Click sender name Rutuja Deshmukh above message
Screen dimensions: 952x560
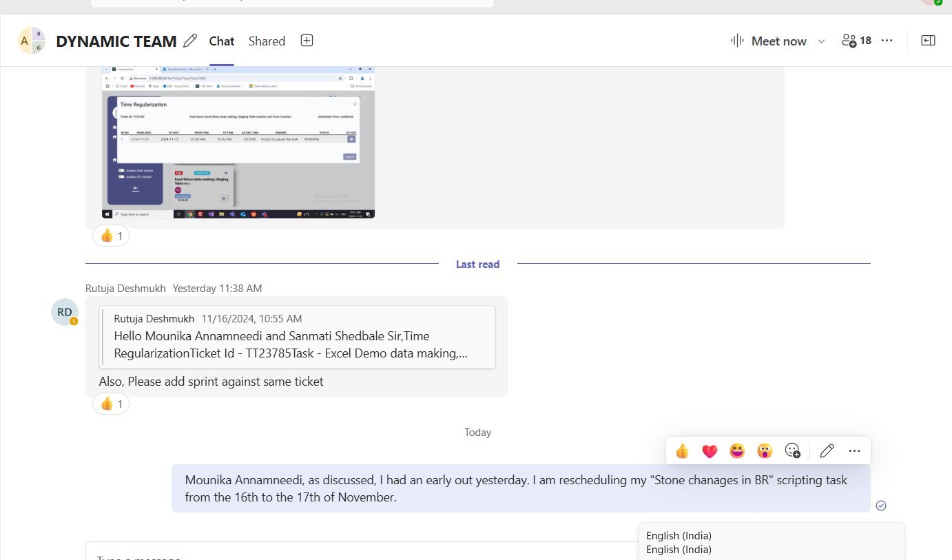pyautogui.click(x=125, y=289)
